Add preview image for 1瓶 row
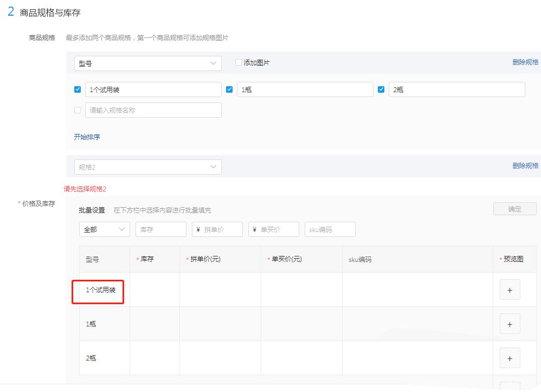 point(510,324)
